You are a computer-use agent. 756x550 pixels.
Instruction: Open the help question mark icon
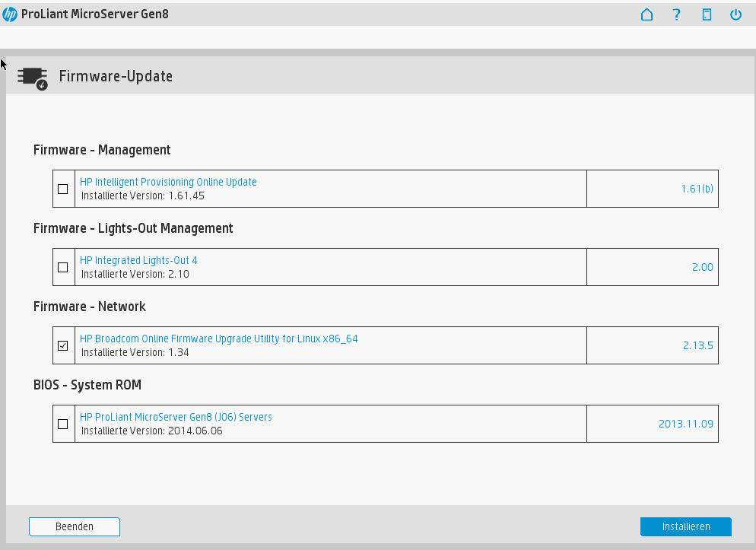click(676, 14)
